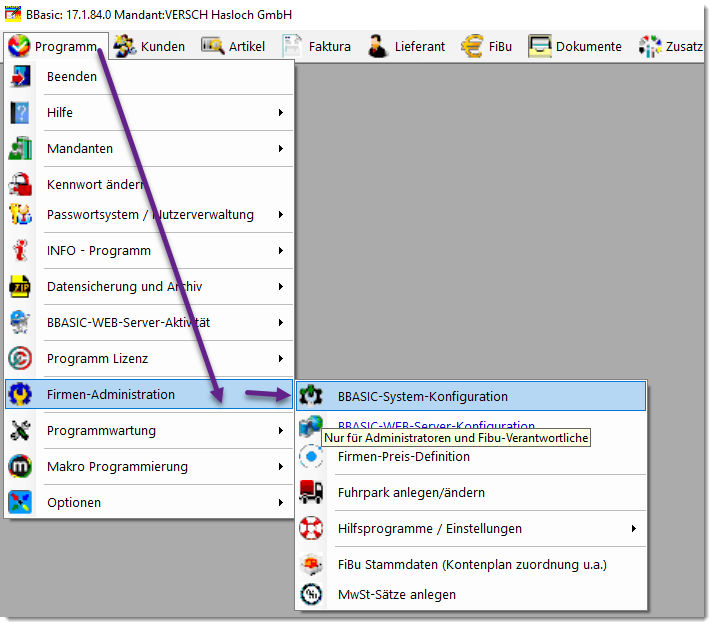
Task: Click the Hilfsprogramme / Einstellungen label
Action: click(x=430, y=529)
